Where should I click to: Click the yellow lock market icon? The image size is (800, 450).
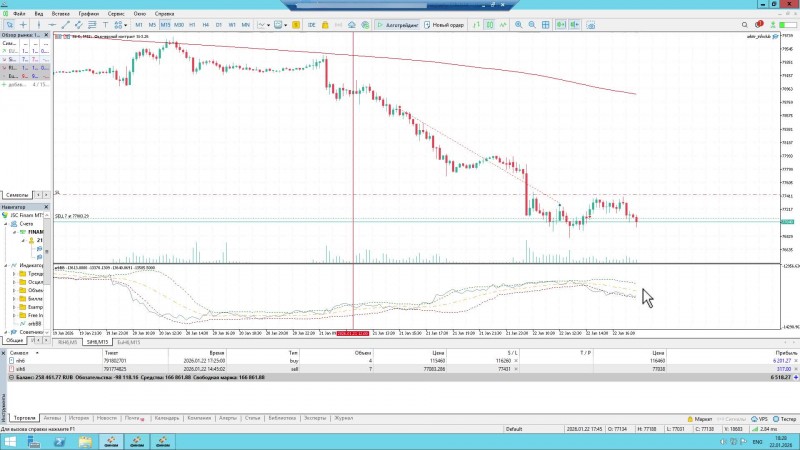(x=325, y=24)
